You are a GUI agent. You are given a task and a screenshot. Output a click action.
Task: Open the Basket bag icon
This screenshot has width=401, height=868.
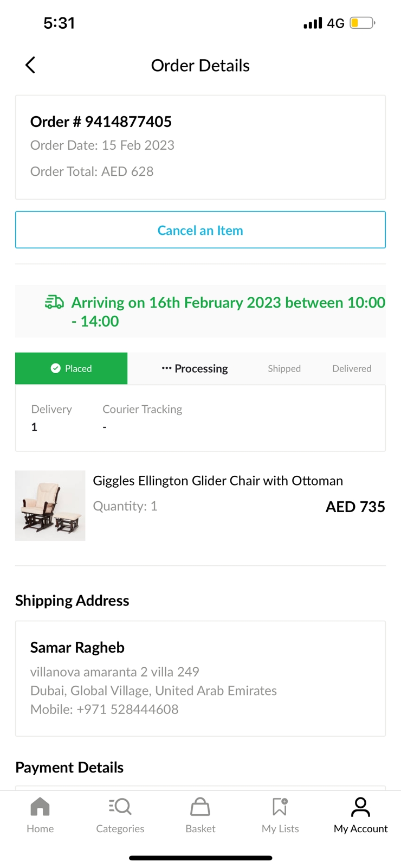coord(200,807)
